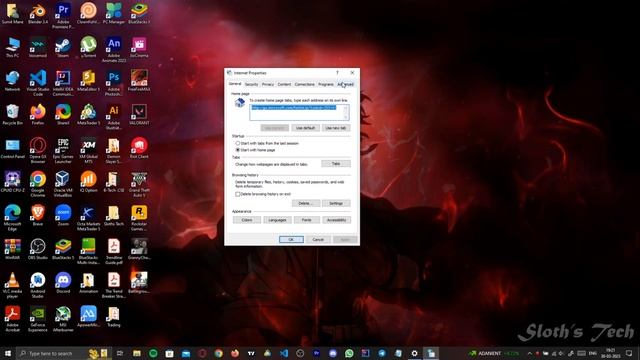Image resolution: width=640 pixels, height=360 pixels.
Task: Select the Android Studio desktop icon
Action: (x=38, y=286)
